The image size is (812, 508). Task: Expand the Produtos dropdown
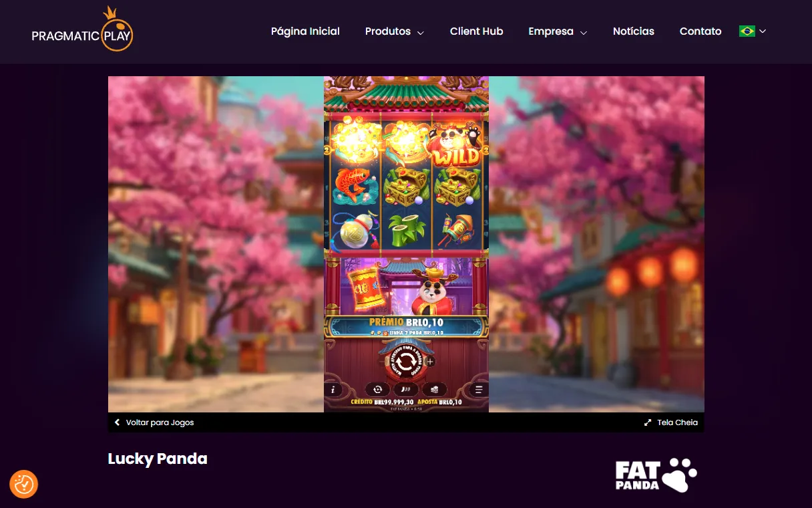(x=420, y=32)
